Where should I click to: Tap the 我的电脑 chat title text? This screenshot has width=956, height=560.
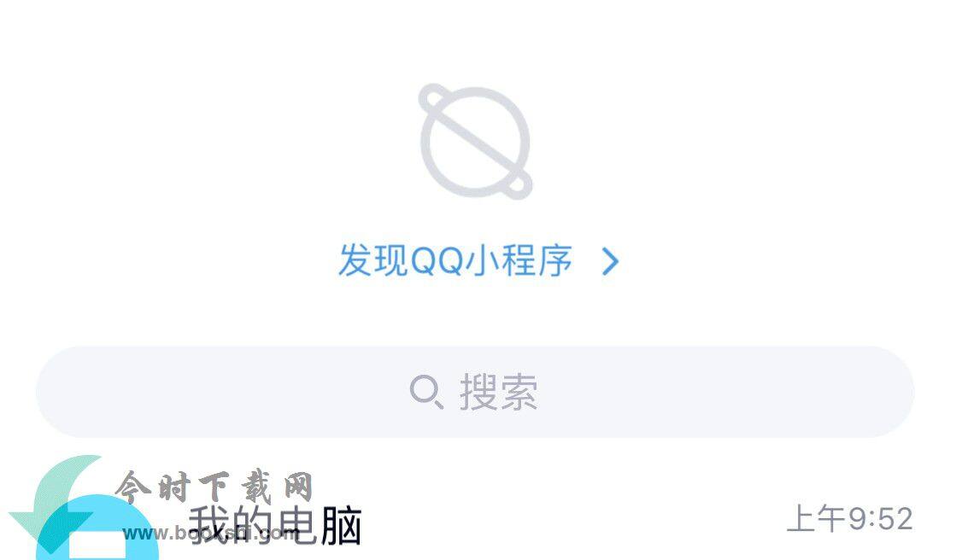[275, 525]
